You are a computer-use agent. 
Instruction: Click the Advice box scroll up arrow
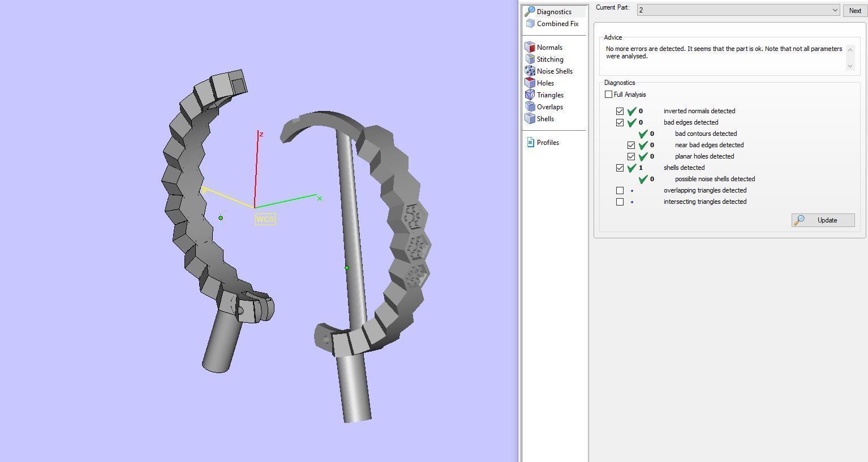(850, 50)
